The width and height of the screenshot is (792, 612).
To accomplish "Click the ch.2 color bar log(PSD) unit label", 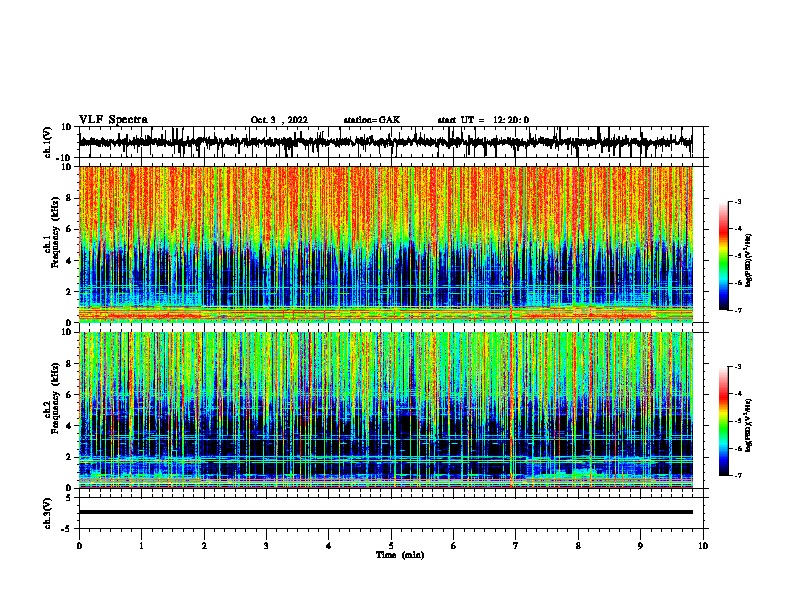I will tap(748, 425).
